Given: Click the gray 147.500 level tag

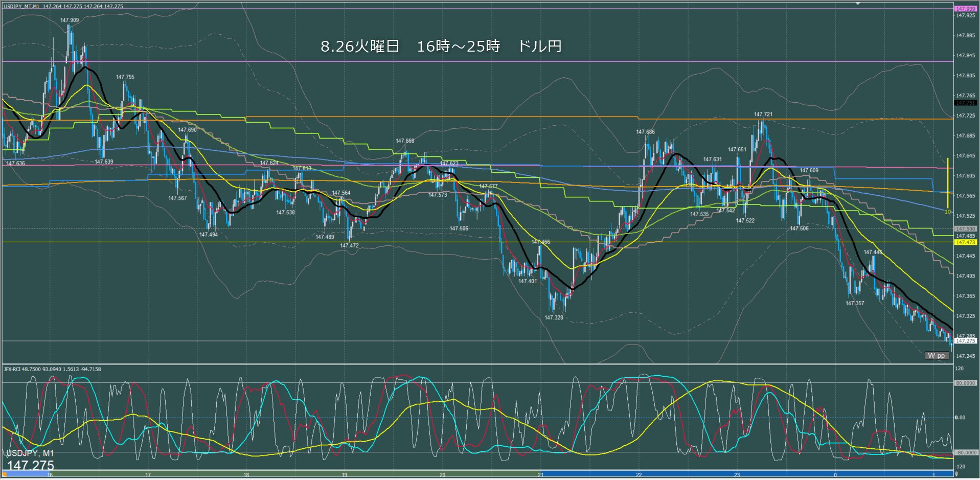Looking at the screenshot, I should 965,229.
